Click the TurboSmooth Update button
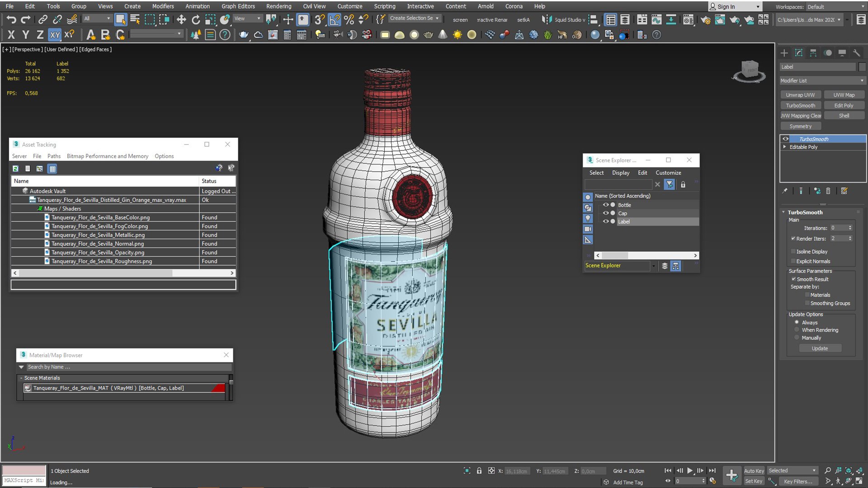This screenshot has width=868, height=488. (820, 348)
